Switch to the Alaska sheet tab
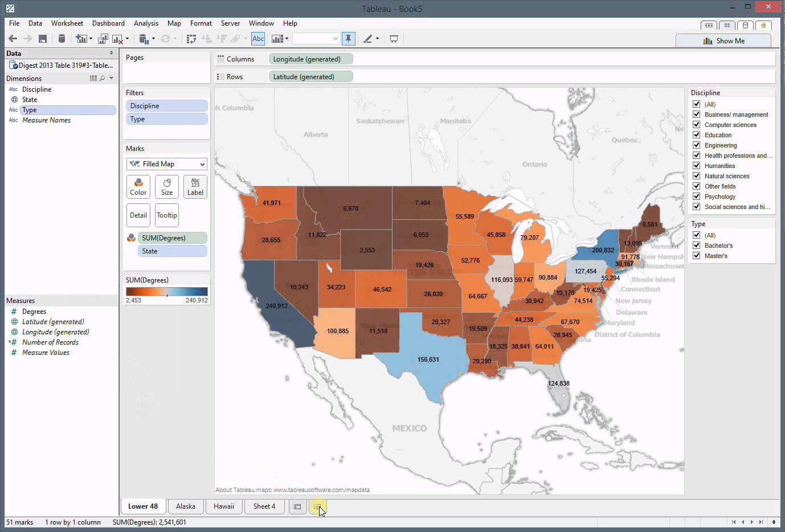The image size is (785, 532). (186, 506)
